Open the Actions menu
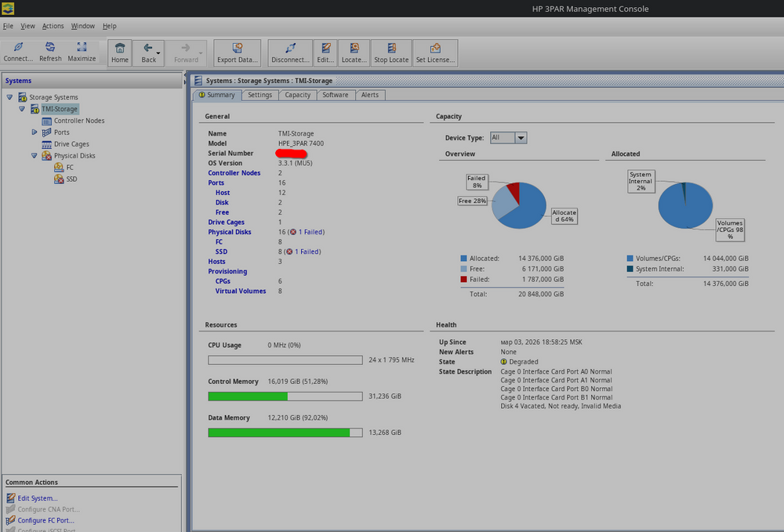The height and width of the screenshot is (532, 784). (53, 26)
